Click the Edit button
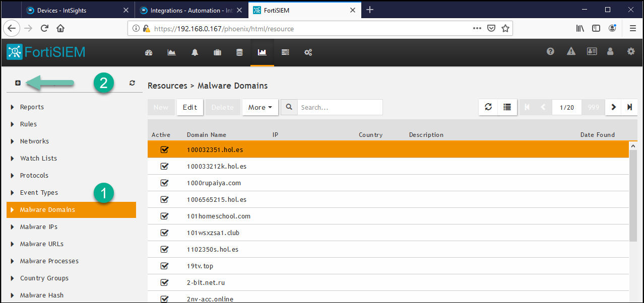This screenshot has height=303, width=644. 190,107
